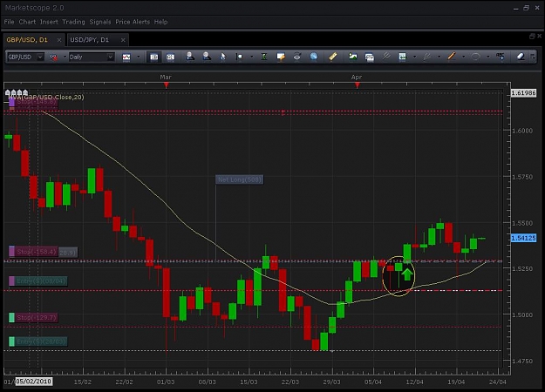Viewport: 545px width, 392px height.
Task: Select the ABC text label tool
Action: click(x=501, y=57)
